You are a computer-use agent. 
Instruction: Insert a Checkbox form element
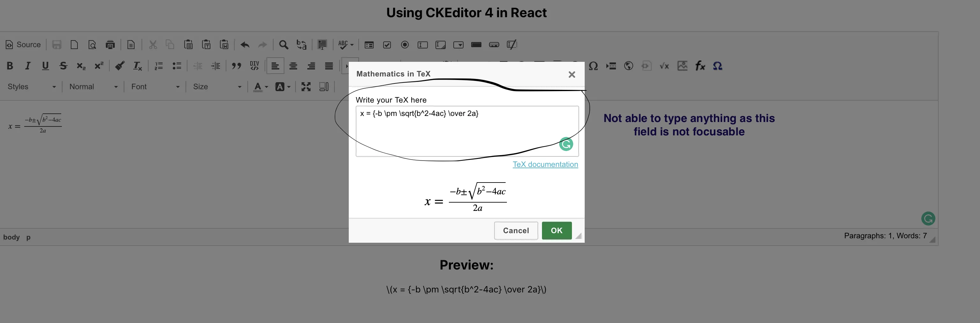[387, 45]
